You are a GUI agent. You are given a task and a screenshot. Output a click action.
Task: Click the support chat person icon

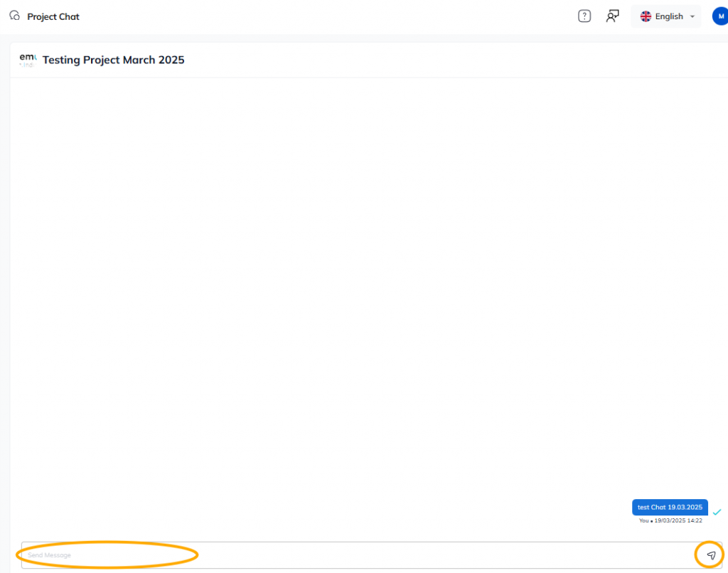[612, 16]
